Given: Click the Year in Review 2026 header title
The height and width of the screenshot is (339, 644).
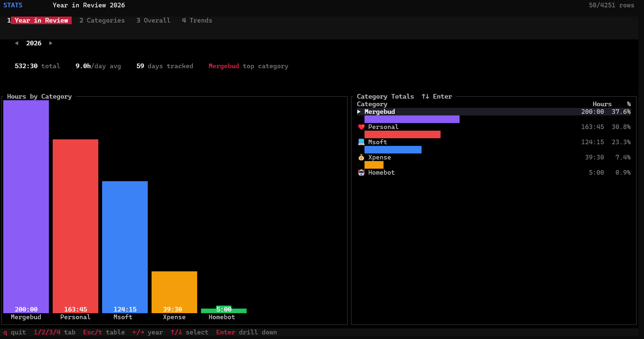Looking at the screenshot, I should tap(89, 5).
